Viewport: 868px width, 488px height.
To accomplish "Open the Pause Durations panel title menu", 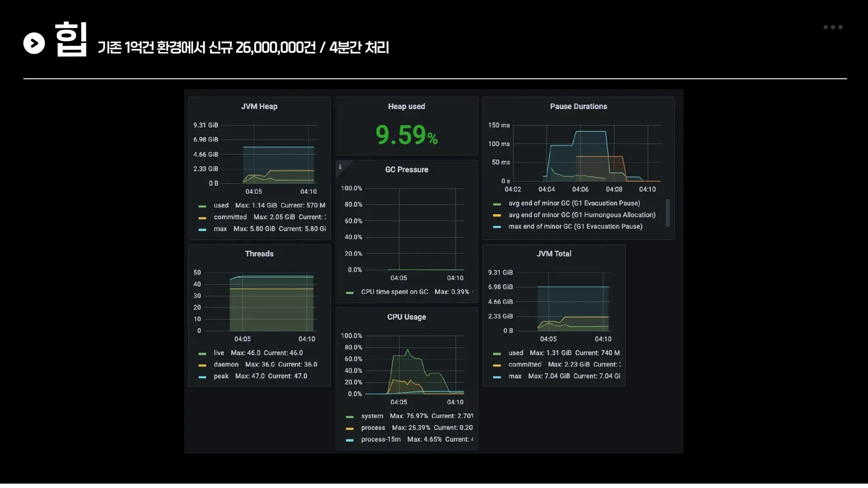I will pyautogui.click(x=578, y=106).
